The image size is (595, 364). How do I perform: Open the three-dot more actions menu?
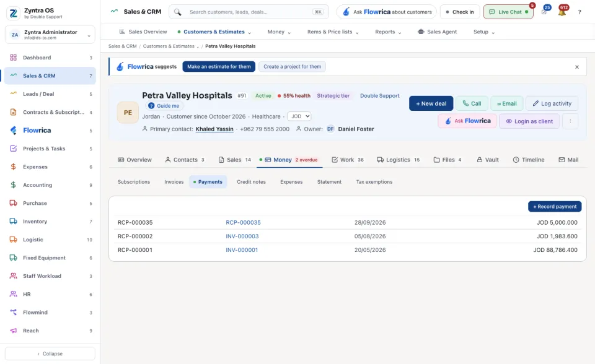(570, 121)
